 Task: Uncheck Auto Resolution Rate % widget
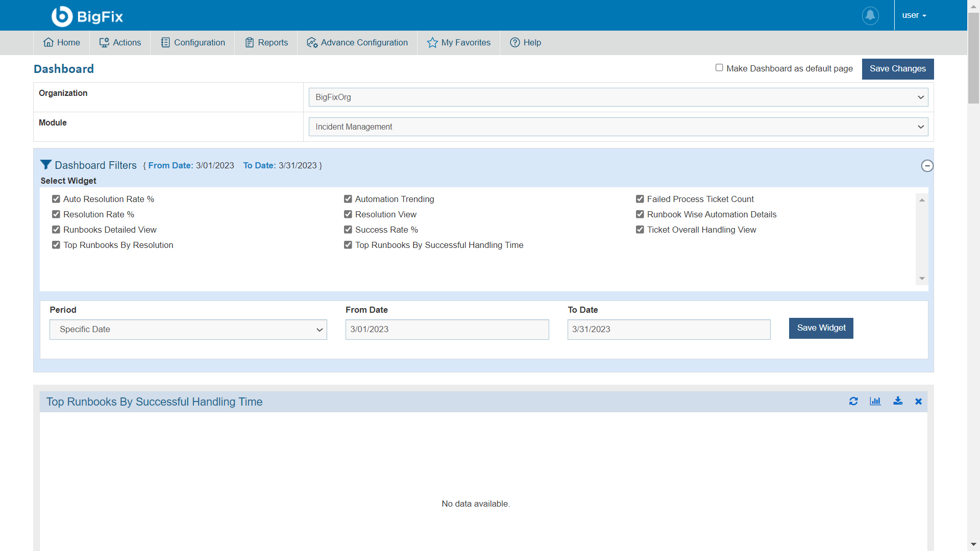(x=56, y=199)
